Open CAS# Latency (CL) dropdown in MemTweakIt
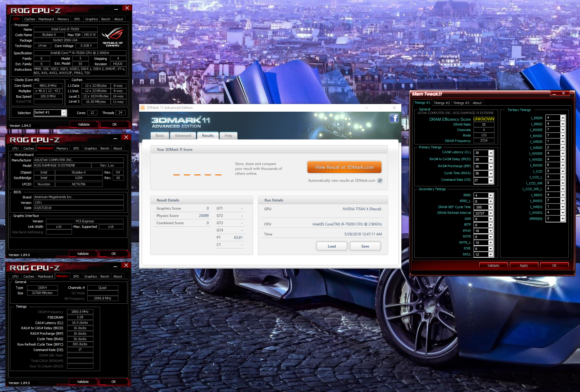Image resolution: width=580 pixels, height=392 pixels. 491,153
